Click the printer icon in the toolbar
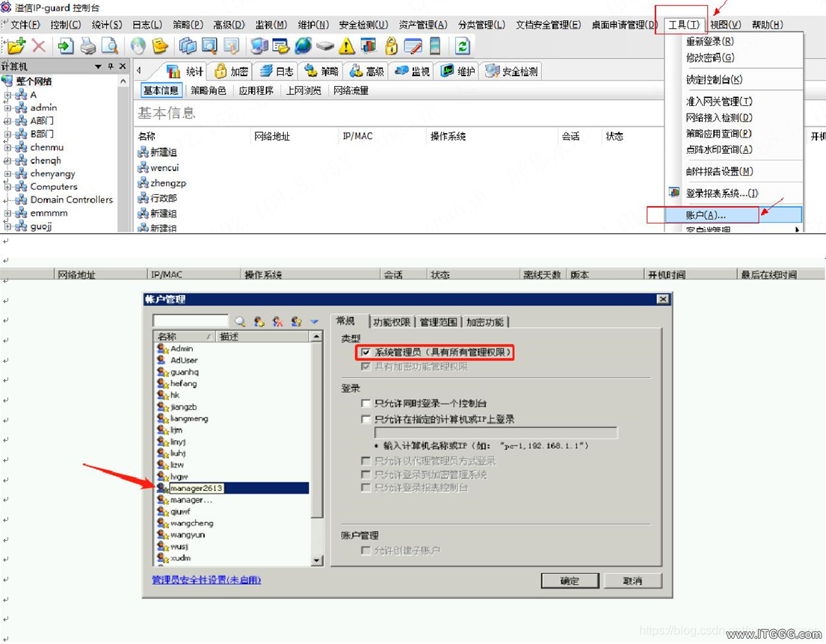The width and height of the screenshot is (826, 644). 88,46
